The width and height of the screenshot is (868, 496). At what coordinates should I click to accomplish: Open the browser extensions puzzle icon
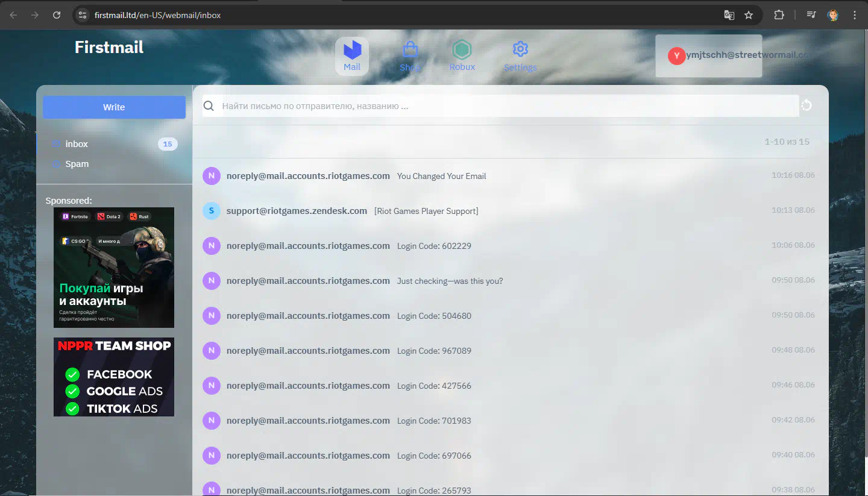point(779,15)
